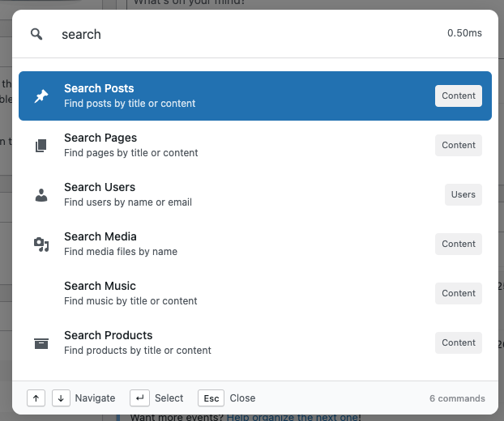Pick the Search Music command
This screenshot has height=421, width=504.
point(255,294)
